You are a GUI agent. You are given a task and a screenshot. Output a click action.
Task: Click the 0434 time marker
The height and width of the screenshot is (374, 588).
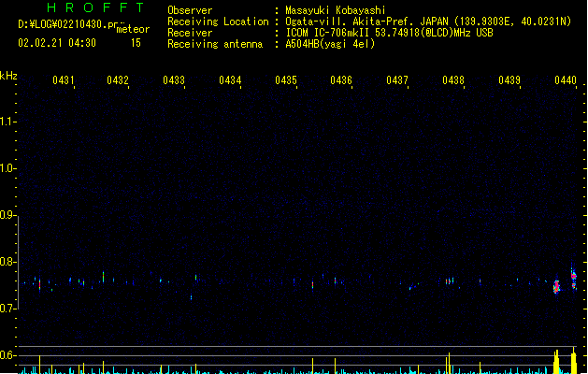click(x=230, y=80)
